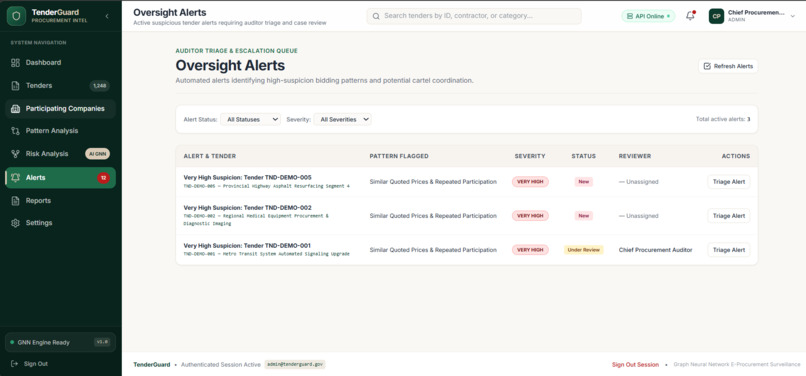Triage alert for Tender TND-DEMO-001
Screen dimensions: 806x376
pyautogui.click(x=728, y=250)
